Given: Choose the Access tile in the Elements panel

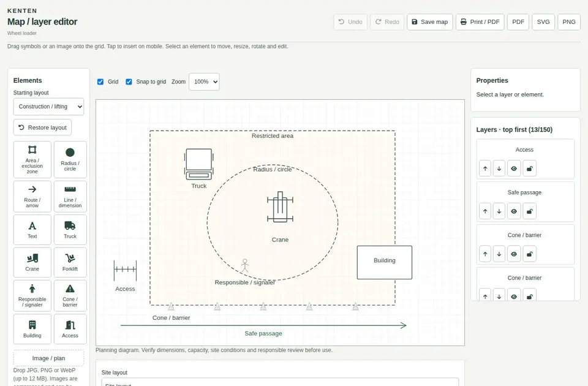Looking at the screenshot, I should point(70,329).
